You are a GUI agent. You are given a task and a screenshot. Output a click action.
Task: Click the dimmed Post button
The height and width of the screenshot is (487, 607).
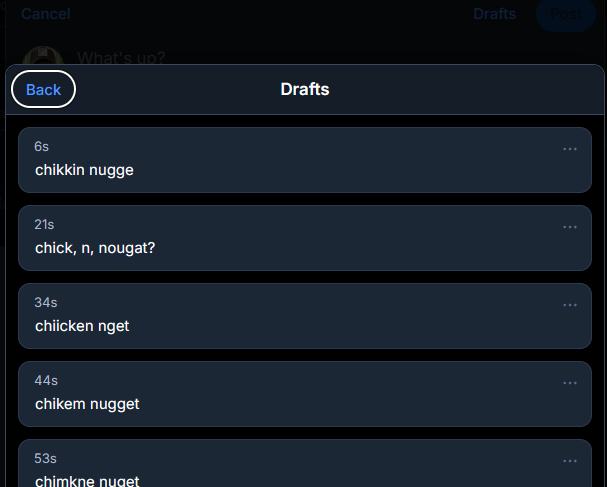pyautogui.click(x=566, y=14)
